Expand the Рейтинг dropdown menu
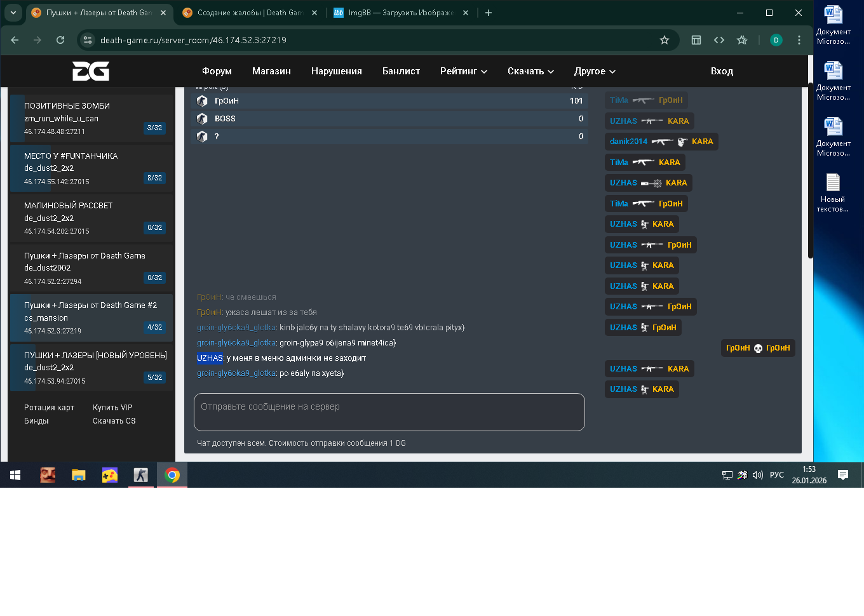864x616 pixels. tap(463, 71)
